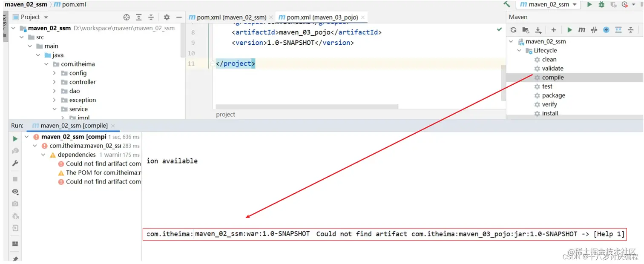Viewport: 644px width, 264px height.
Task: Select the install lifecycle goal
Action: [x=550, y=113]
